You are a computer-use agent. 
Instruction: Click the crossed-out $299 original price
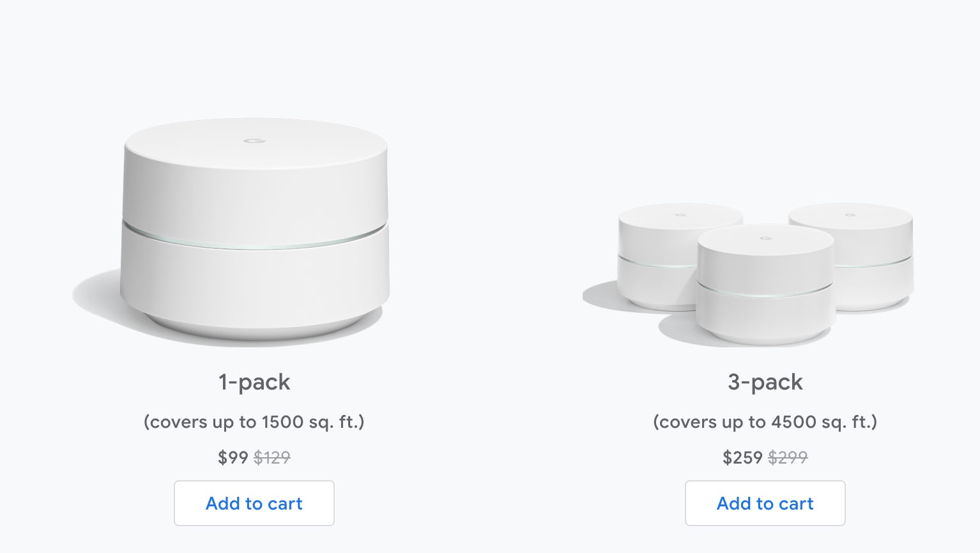coord(789,457)
